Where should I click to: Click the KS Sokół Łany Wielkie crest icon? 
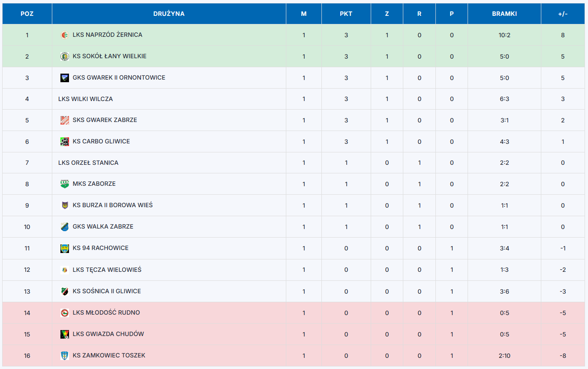[65, 56]
